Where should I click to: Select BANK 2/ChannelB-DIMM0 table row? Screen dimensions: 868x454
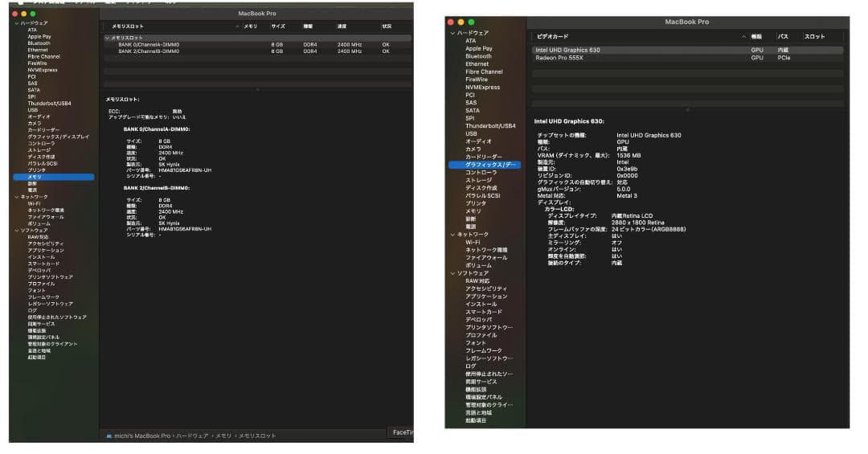[x=257, y=51]
